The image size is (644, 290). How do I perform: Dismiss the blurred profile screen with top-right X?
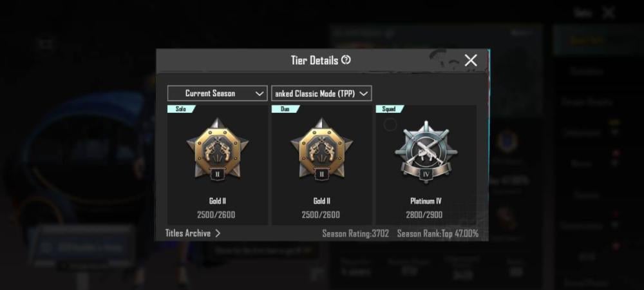coord(609,13)
